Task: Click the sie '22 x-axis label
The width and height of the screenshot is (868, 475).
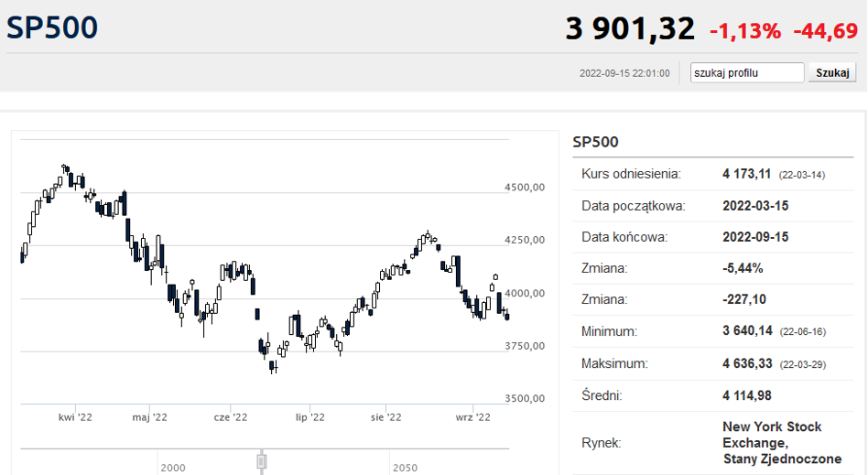Action: point(385,416)
